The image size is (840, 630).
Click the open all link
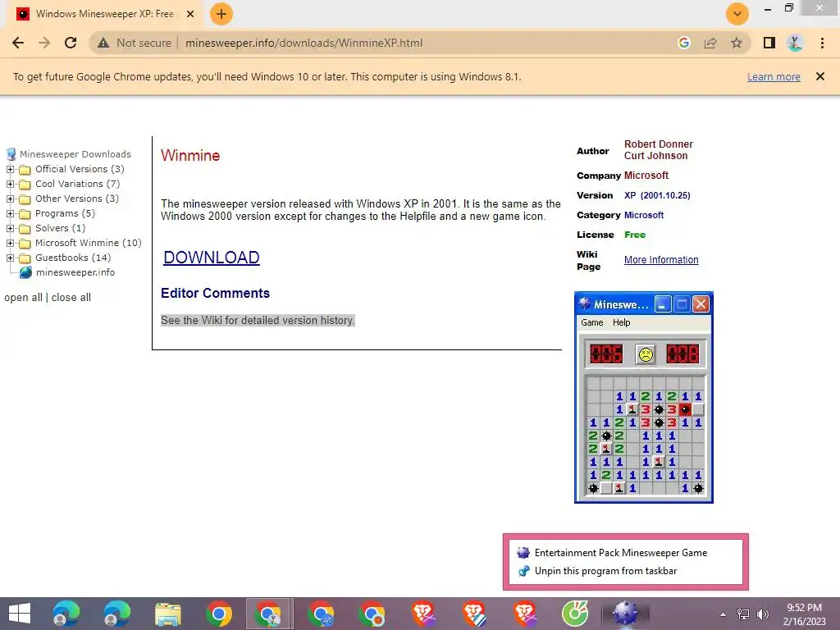click(23, 297)
